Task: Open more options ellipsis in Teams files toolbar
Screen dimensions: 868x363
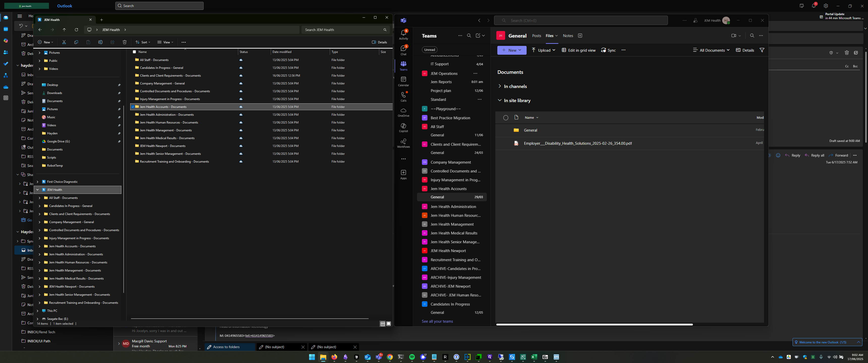Action: click(623, 50)
